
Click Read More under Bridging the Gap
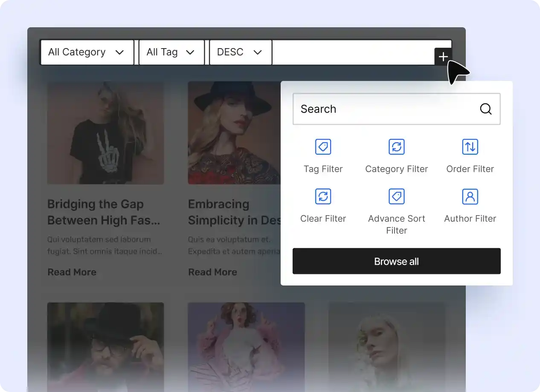coord(72,272)
